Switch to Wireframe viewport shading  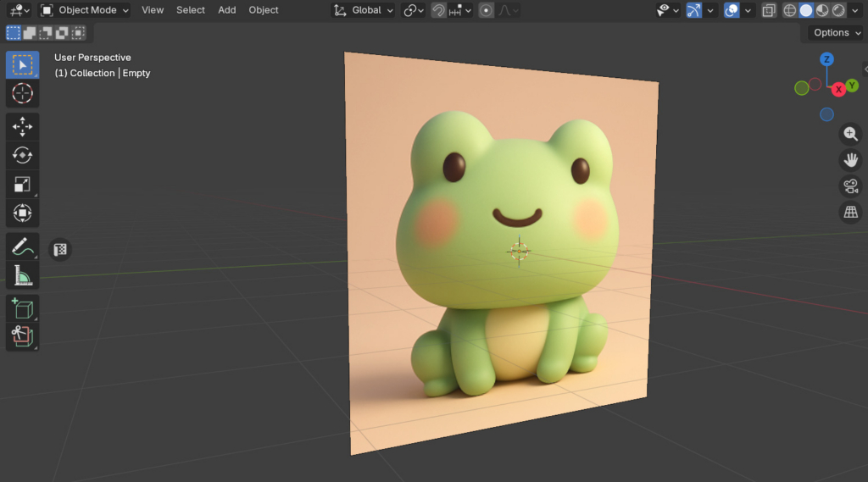pyautogui.click(x=789, y=10)
